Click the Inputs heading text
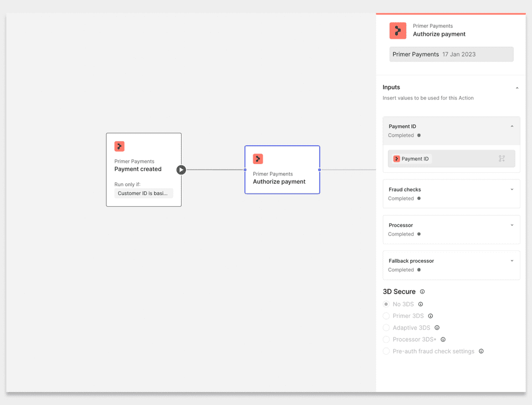Image resolution: width=532 pixels, height=405 pixels. [391, 87]
